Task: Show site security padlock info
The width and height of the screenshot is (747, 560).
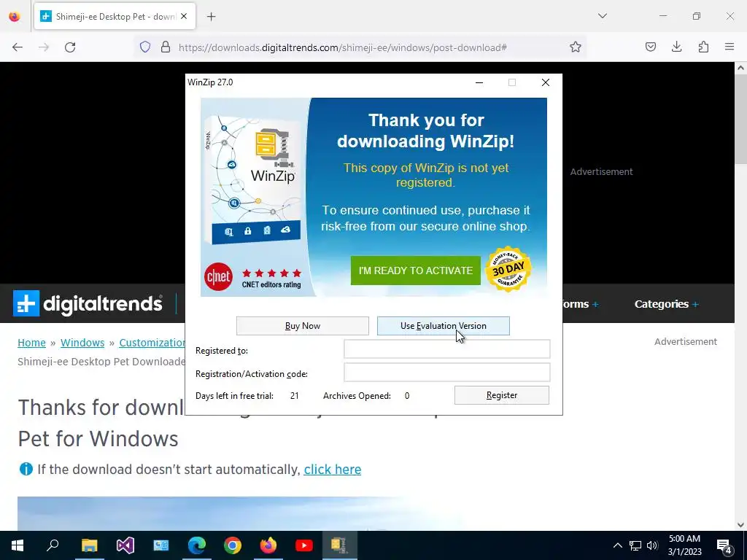Action: (166, 47)
